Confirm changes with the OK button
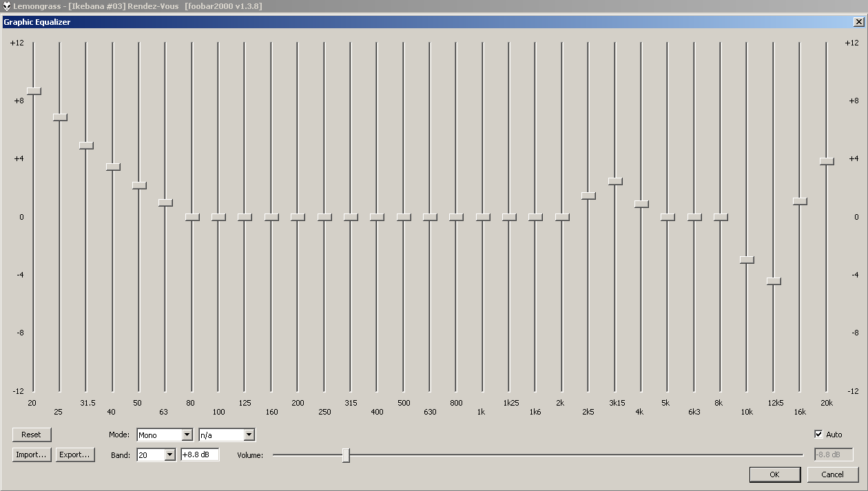 point(775,474)
